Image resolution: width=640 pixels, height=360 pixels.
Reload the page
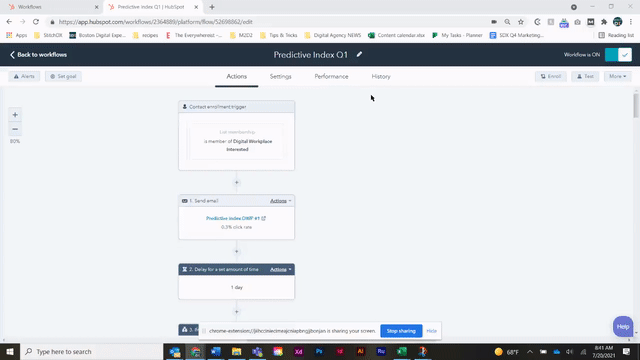[36, 22]
